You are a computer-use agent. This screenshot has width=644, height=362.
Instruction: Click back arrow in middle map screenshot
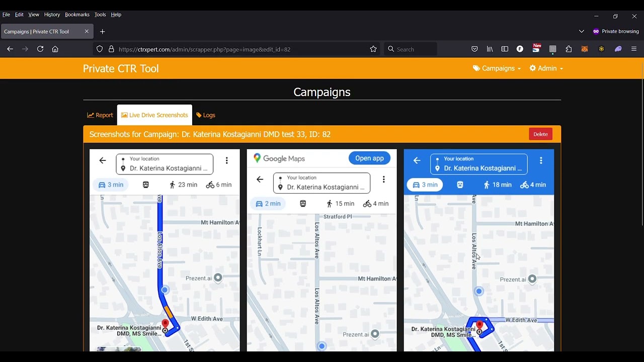pyautogui.click(x=260, y=179)
